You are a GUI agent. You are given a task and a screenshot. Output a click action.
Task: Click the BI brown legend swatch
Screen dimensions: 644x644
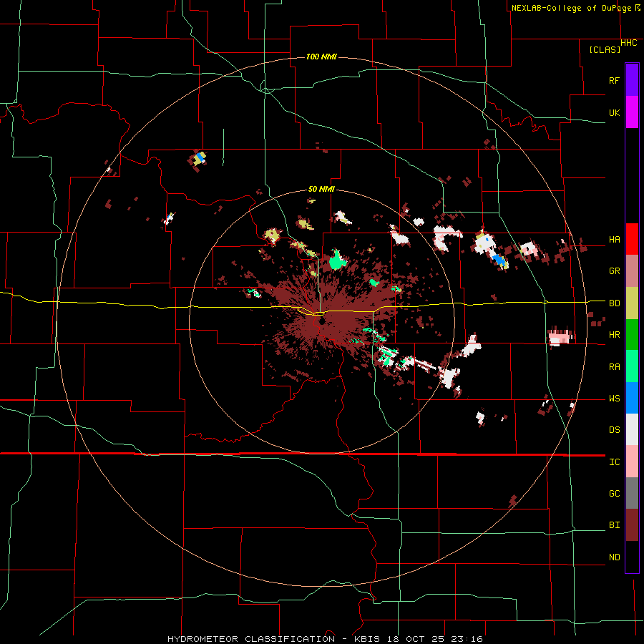pos(632,525)
